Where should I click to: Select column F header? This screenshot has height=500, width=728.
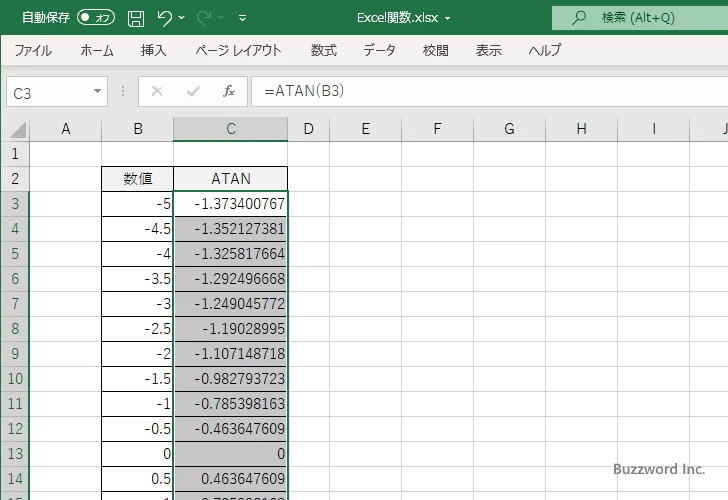click(x=437, y=129)
